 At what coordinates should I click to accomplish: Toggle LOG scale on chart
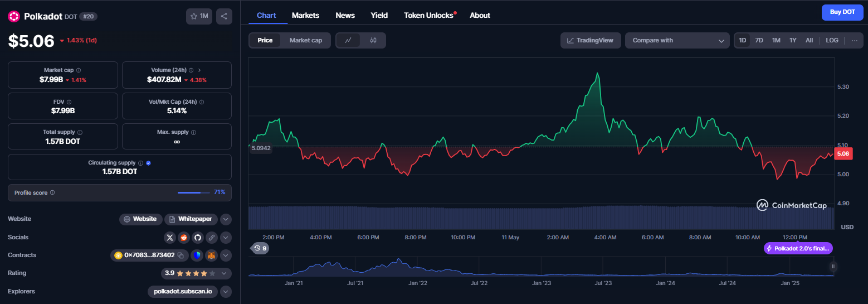[832, 40]
